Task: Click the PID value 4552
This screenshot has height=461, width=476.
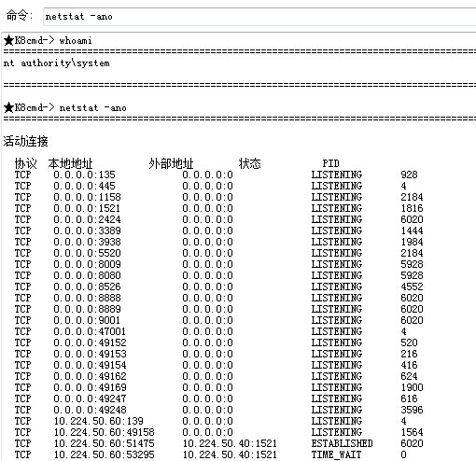Action: point(412,286)
